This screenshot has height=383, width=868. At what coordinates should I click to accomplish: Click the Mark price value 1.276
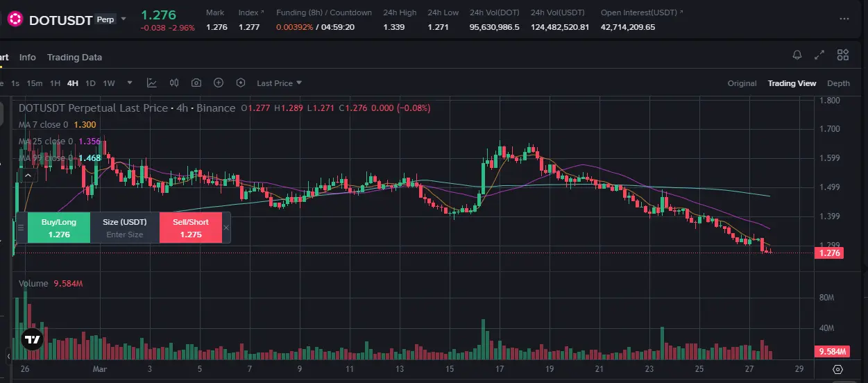tap(216, 27)
